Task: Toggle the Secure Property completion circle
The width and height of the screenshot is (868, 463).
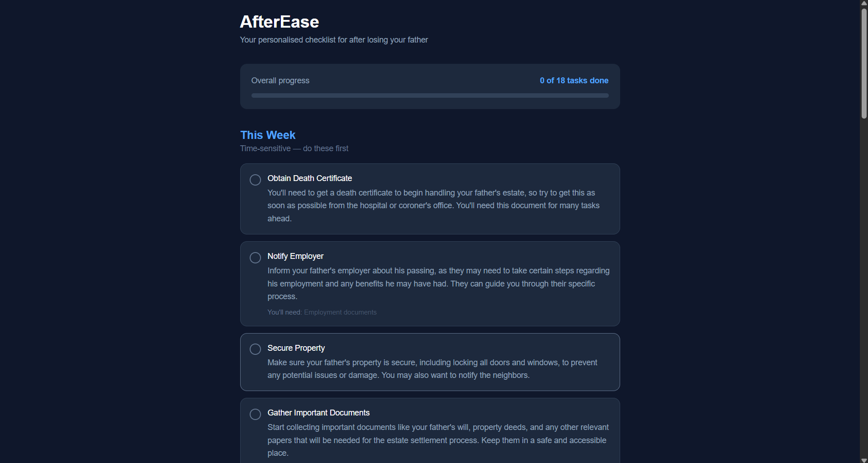Action: coord(255,349)
